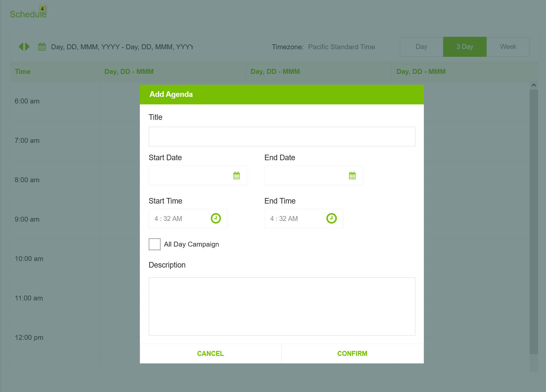The width and height of the screenshot is (546, 392).
Task: Go to next date range arrow
Action: [27, 47]
